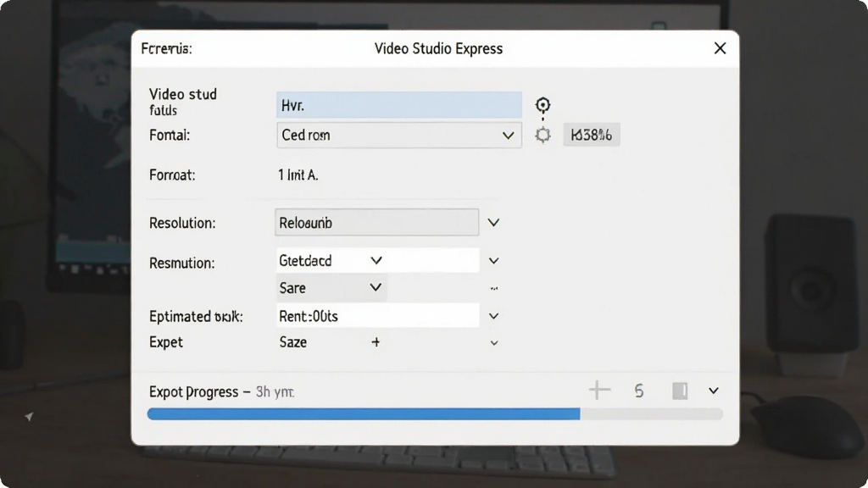868x488 pixels.
Task: Click the target locate icon beside Hvr. field
Action: pyautogui.click(x=542, y=106)
